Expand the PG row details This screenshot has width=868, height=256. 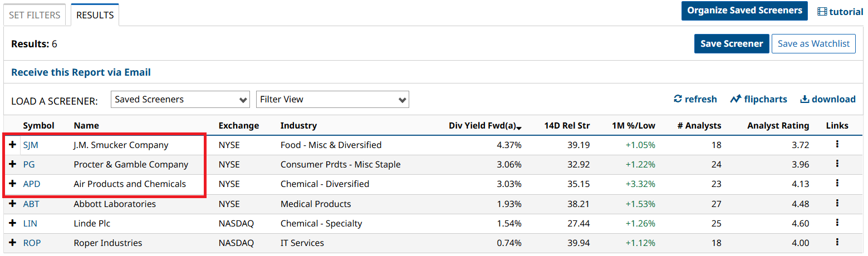coord(13,164)
